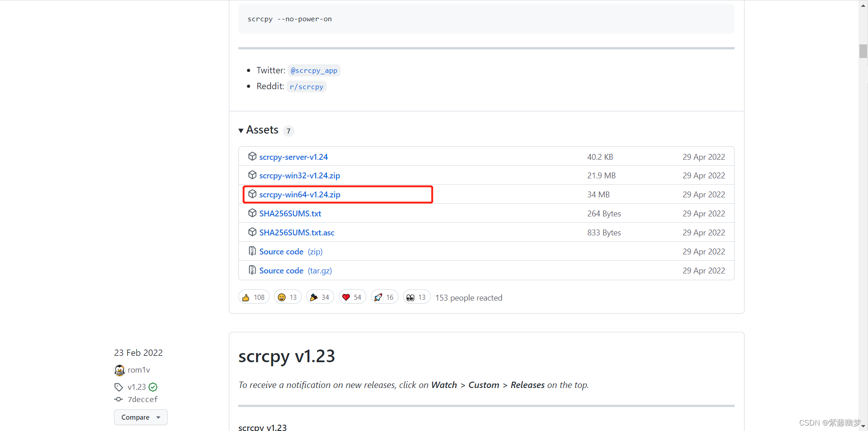Image resolution: width=868 pixels, height=431 pixels.
Task: Click the commit icon next to 7deccef
Action: [x=119, y=399]
